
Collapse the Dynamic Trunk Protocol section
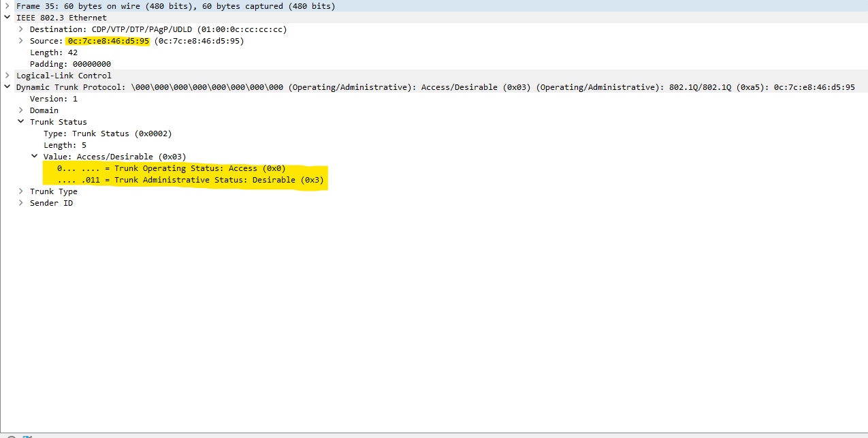(x=7, y=87)
